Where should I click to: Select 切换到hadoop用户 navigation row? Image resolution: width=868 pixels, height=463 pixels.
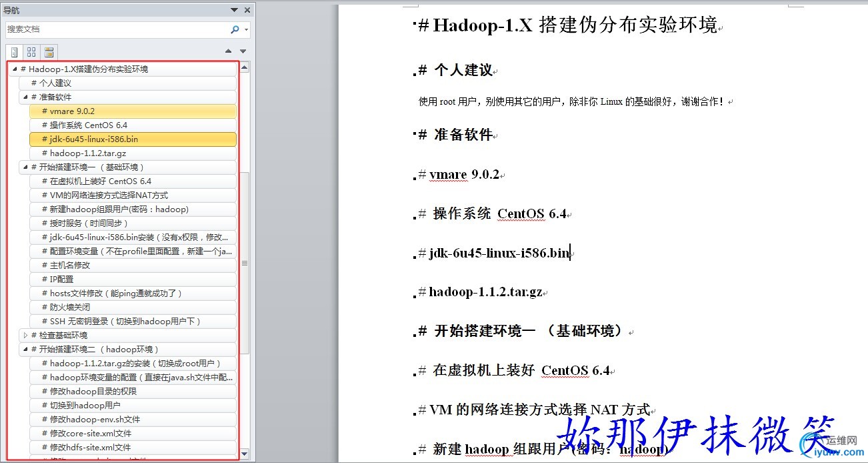(x=133, y=405)
